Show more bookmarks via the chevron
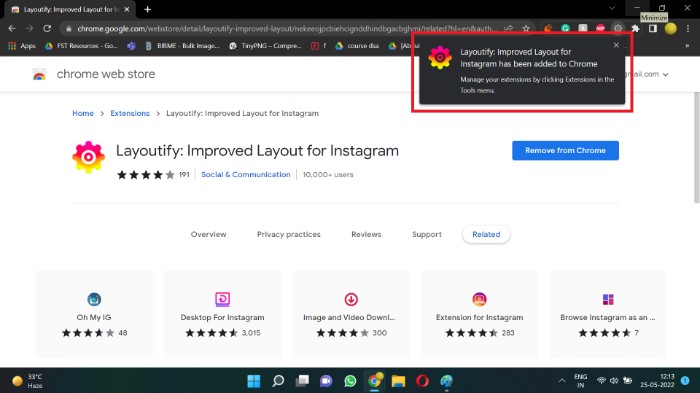Image resolution: width=700 pixels, height=393 pixels. [x=687, y=46]
